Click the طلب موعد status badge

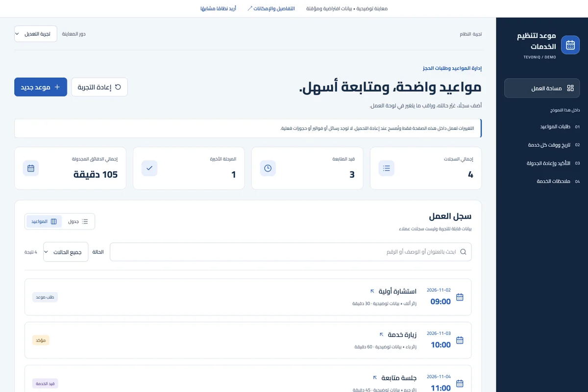[45, 297]
